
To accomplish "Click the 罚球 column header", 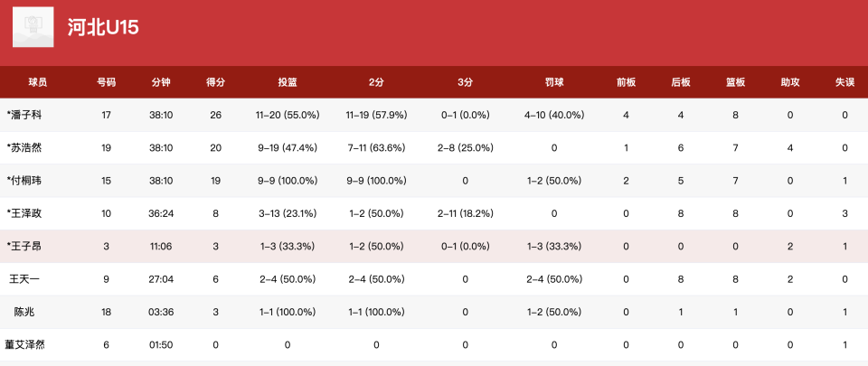I will pyautogui.click(x=554, y=82).
